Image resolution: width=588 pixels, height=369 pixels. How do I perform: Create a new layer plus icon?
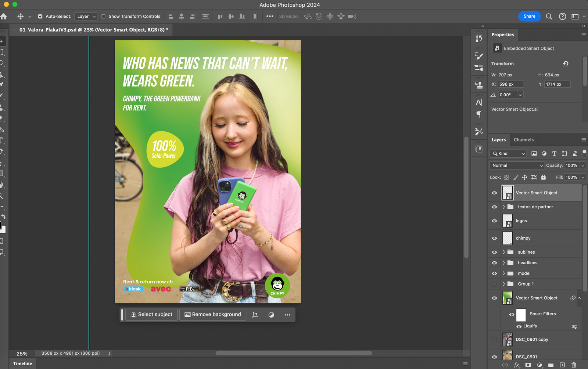coord(562,365)
